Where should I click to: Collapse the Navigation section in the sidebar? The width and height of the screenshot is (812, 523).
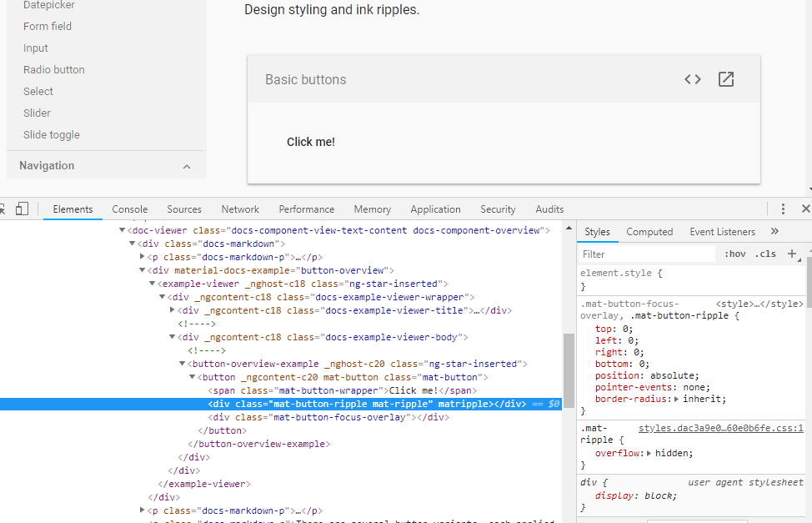point(187,165)
